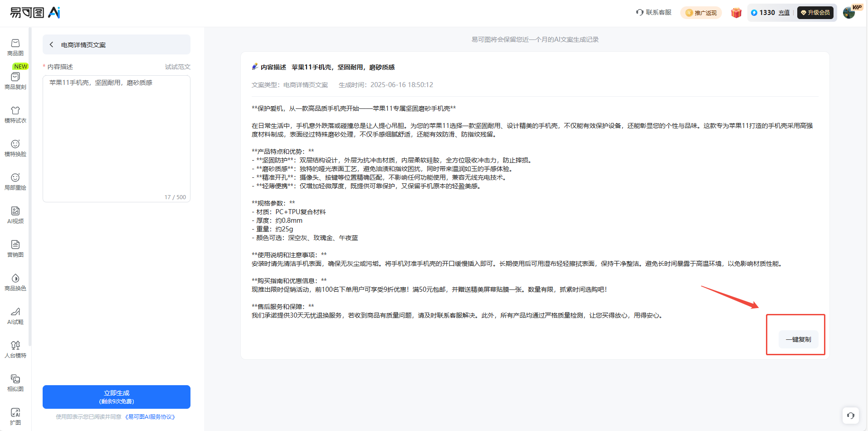This screenshot has height=431, width=868.
Task: Click the 推广返现 button
Action: click(701, 13)
